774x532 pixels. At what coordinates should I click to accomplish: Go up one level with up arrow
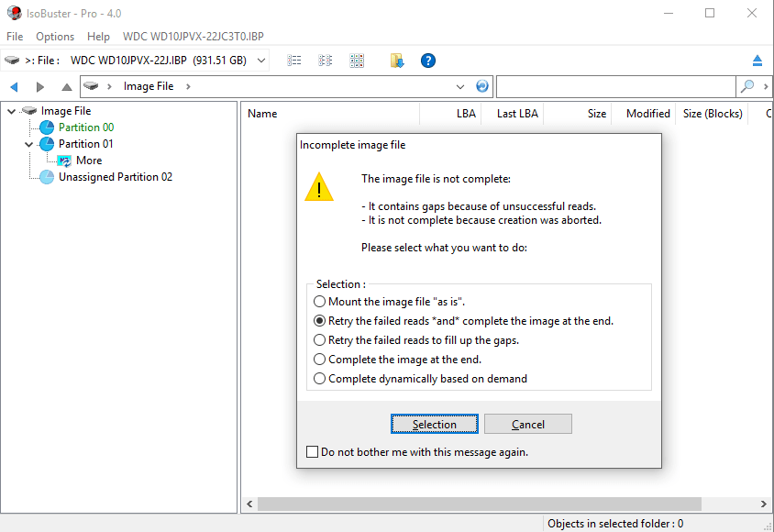67,87
